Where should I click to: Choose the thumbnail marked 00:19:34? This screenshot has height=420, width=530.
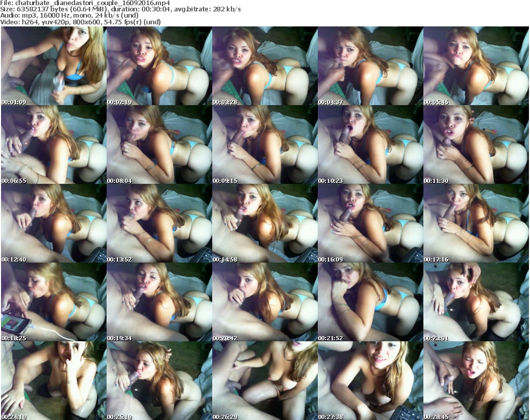[159, 302]
